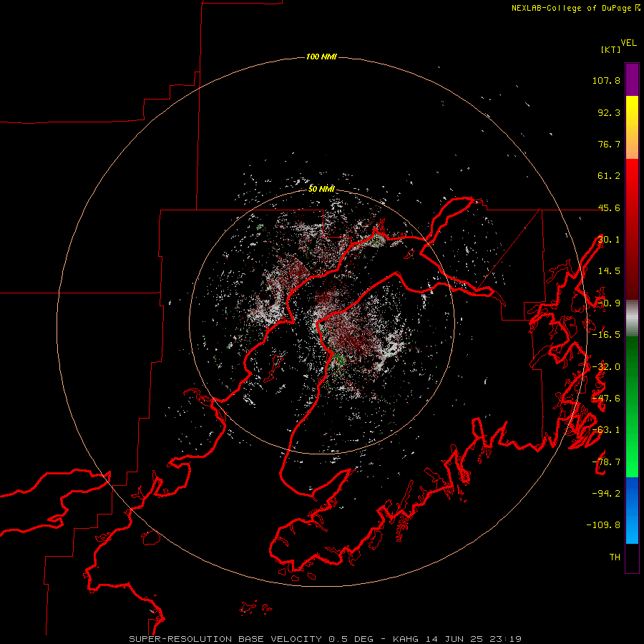
Task: Click the purple segment of the velocity color bar
Action: (x=632, y=79)
